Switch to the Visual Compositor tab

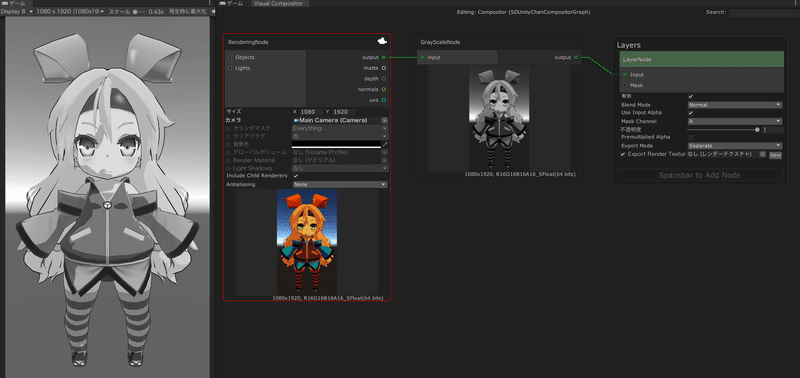280,3
